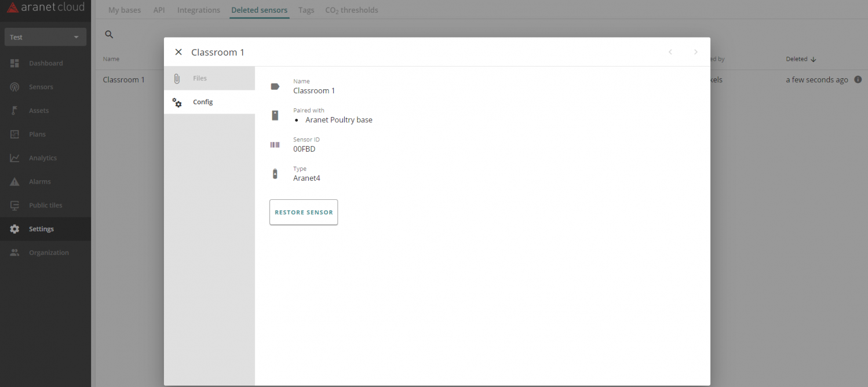The image size is (868, 387).
Task: Click the Aranet4 type value
Action: (307, 178)
